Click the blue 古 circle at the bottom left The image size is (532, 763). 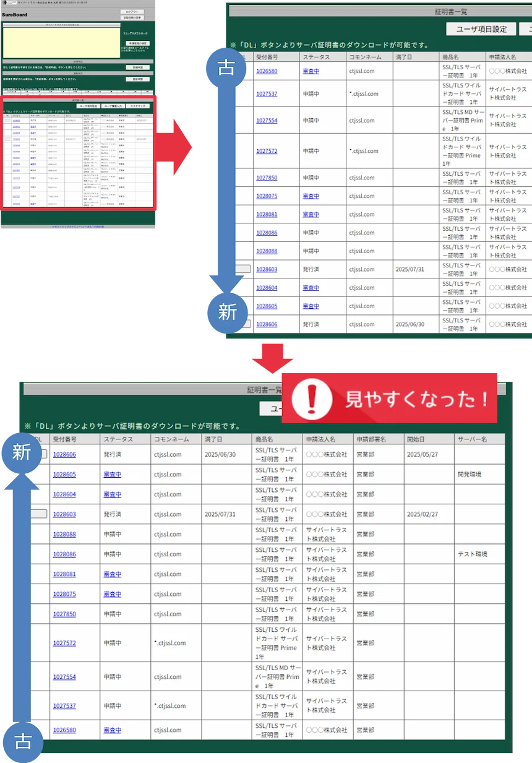coord(23,741)
